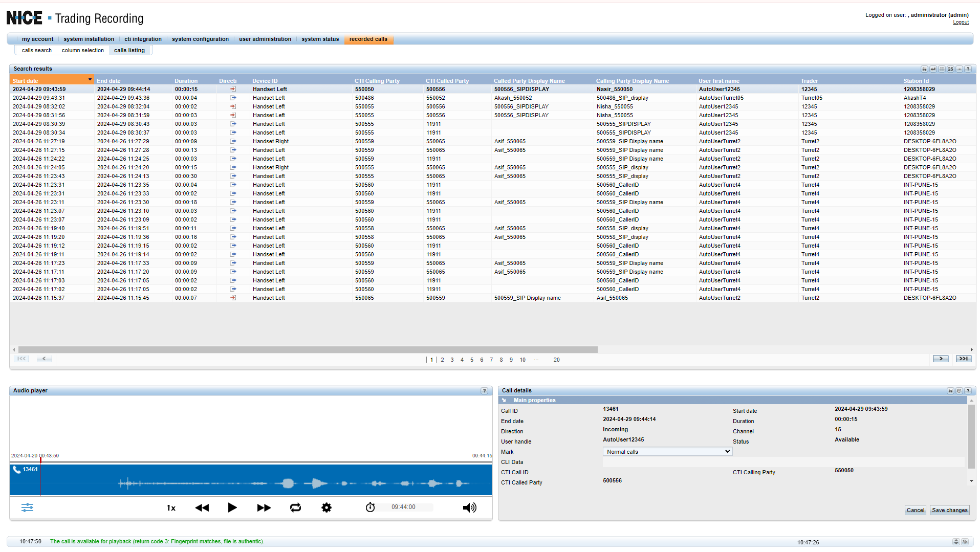Click the 25 rows-per-page button
This screenshot has height=552, width=980.
click(x=950, y=69)
